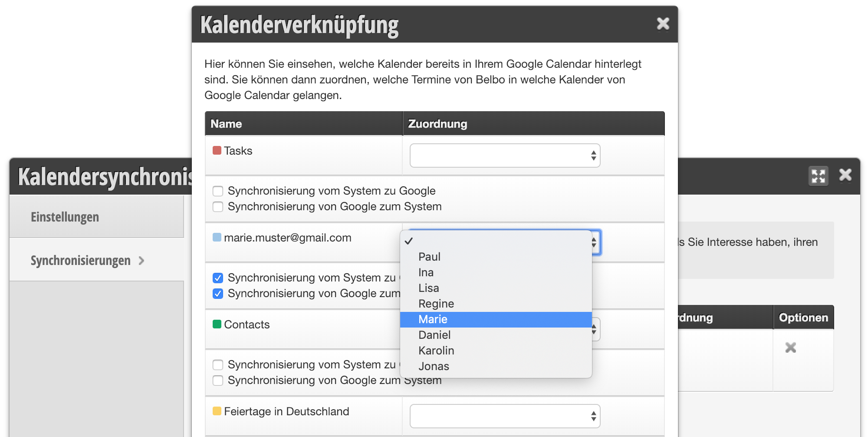The width and height of the screenshot is (868, 437).
Task: Close the Kalenderverknüpfung dialog
Action: click(663, 23)
